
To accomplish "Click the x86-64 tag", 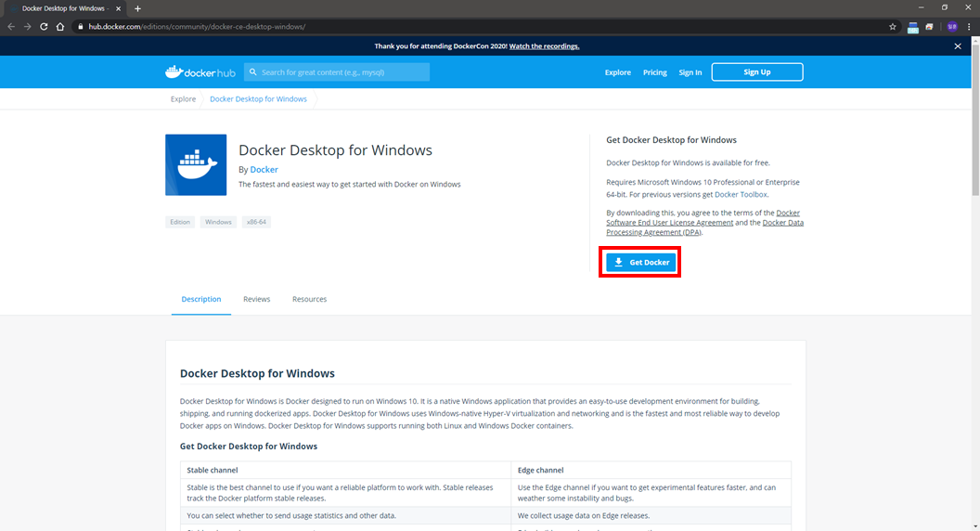I will point(256,222).
